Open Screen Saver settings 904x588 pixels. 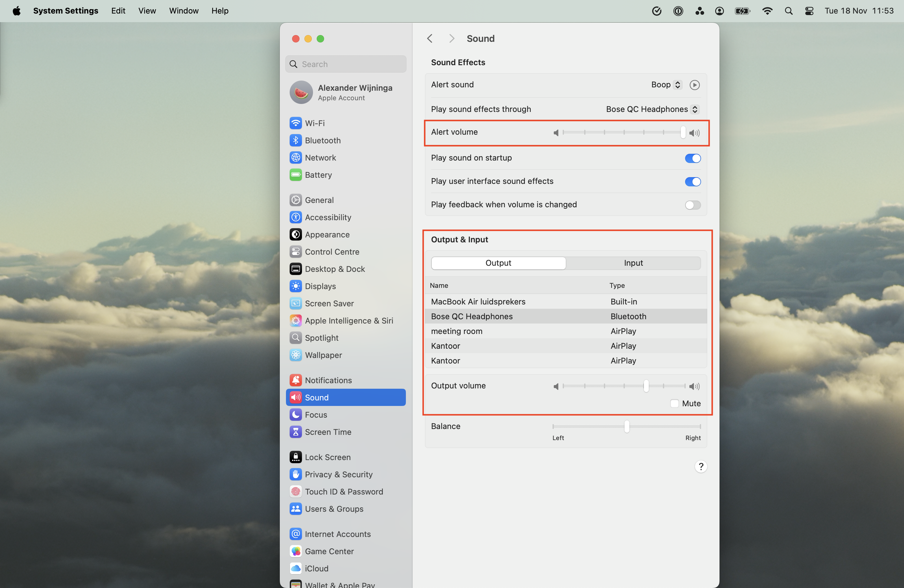click(329, 303)
